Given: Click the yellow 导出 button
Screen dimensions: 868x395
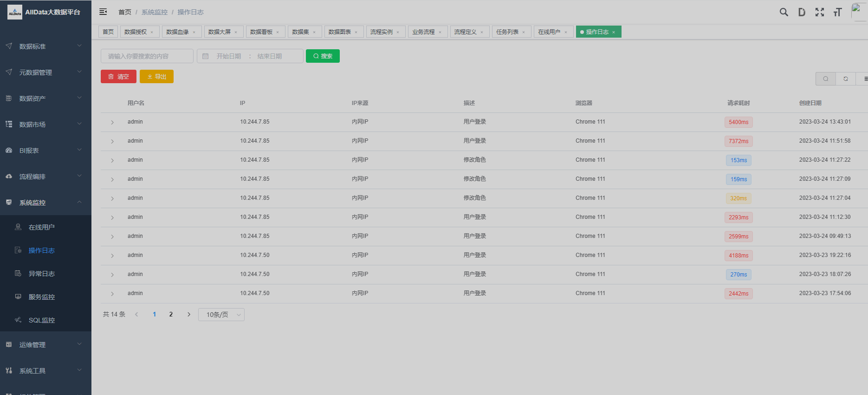Looking at the screenshot, I should coord(156,77).
